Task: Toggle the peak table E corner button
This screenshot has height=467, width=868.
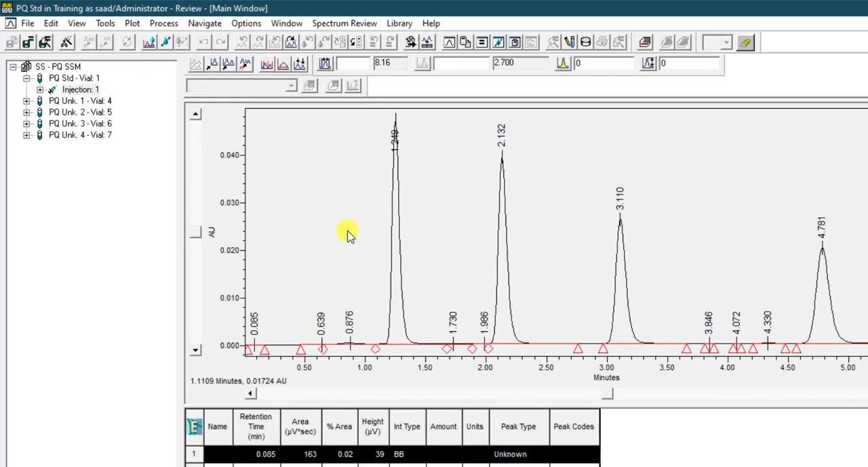Action: coord(194,426)
